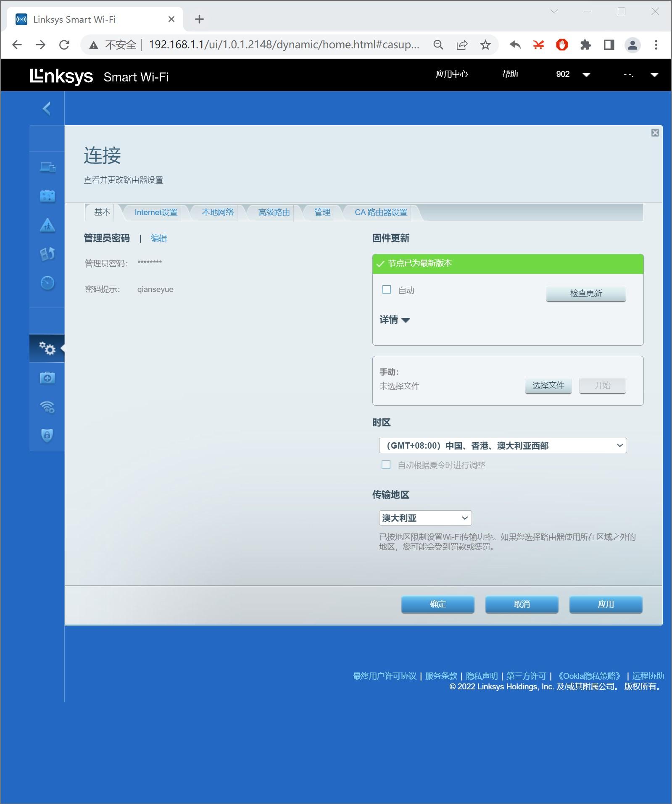Close the Linksys Smart Wi-Fi tab

click(171, 19)
